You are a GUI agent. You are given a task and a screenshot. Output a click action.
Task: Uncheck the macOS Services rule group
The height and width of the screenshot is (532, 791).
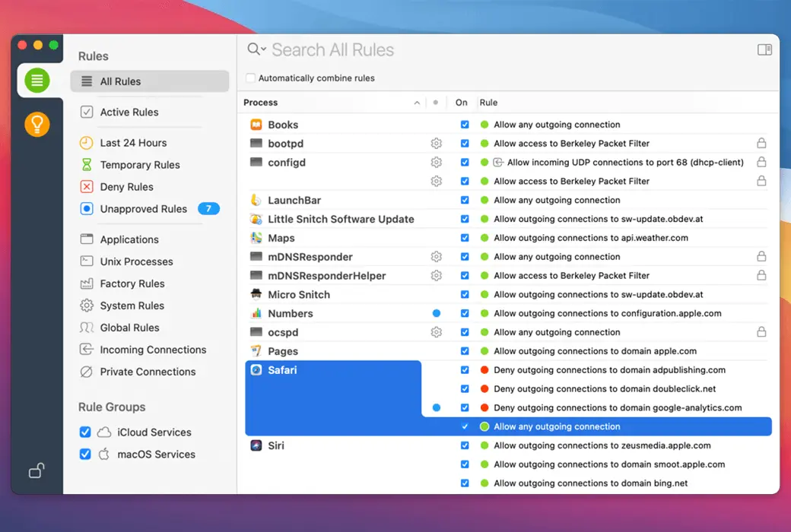click(x=85, y=454)
